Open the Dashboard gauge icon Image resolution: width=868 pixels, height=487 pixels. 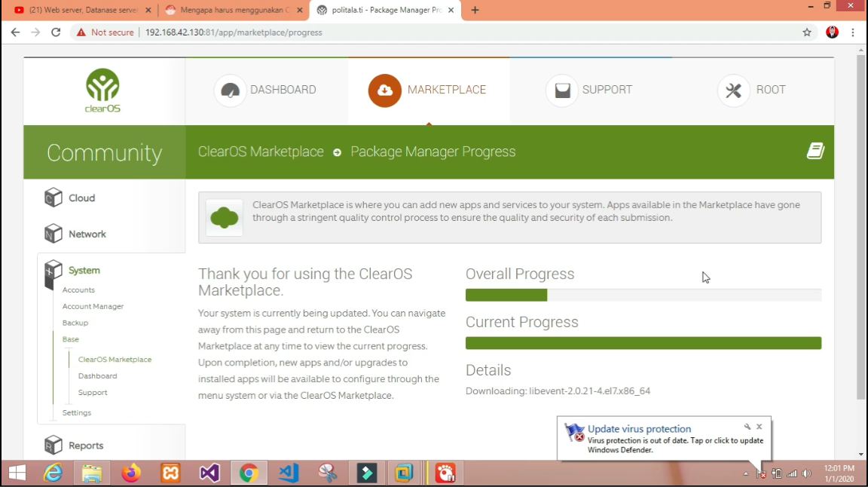tap(230, 90)
